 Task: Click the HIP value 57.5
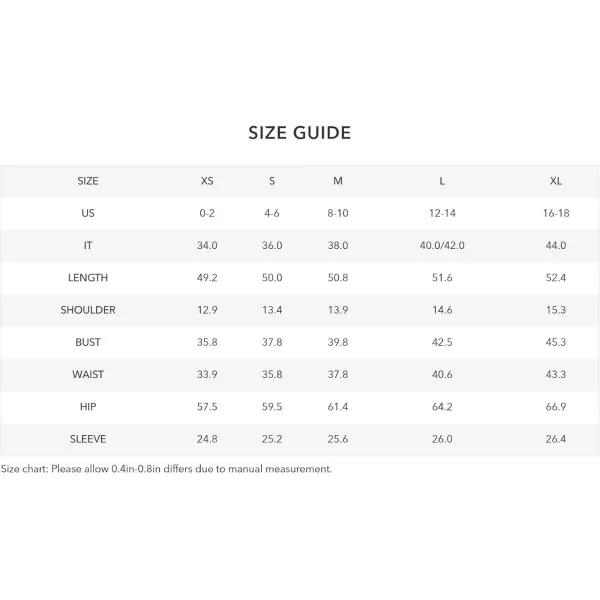(x=207, y=407)
